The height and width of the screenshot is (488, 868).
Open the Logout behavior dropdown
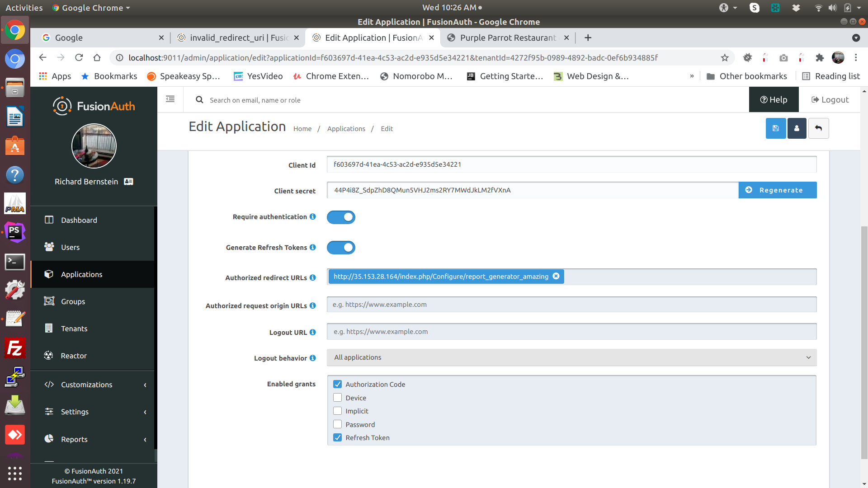click(x=571, y=357)
